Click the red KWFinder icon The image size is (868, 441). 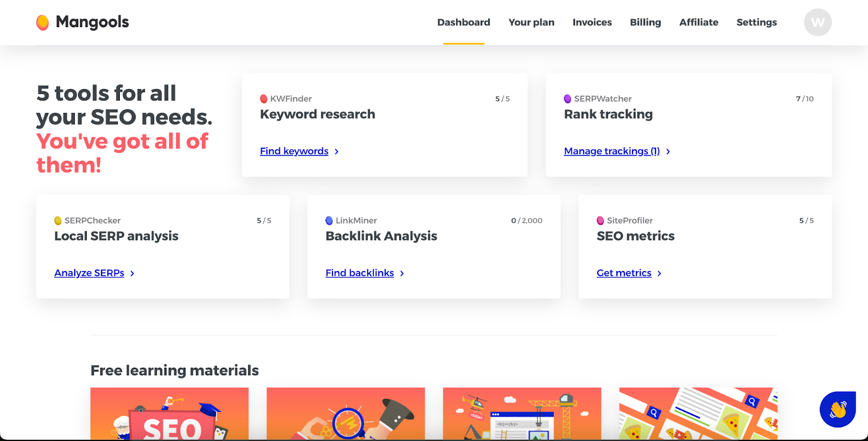(x=264, y=99)
